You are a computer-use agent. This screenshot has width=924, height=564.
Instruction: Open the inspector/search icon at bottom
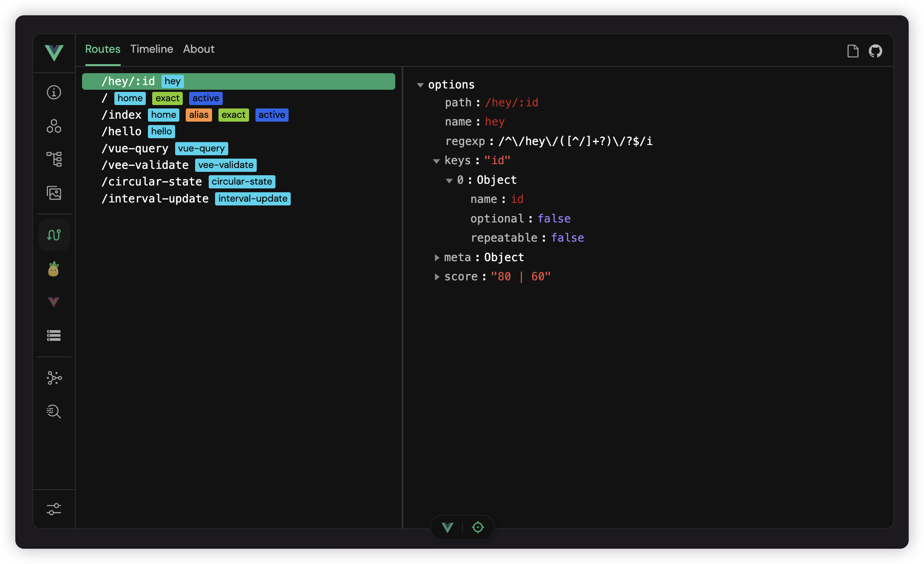(54, 411)
